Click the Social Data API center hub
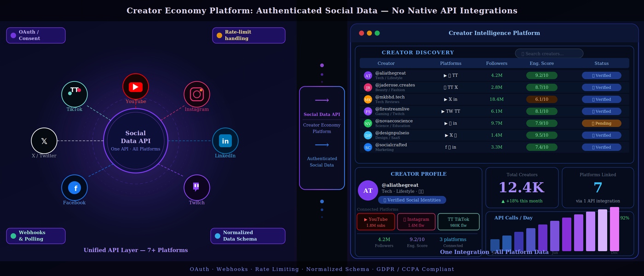The width and height of the screenshot is (644, 276). [136, 141]
